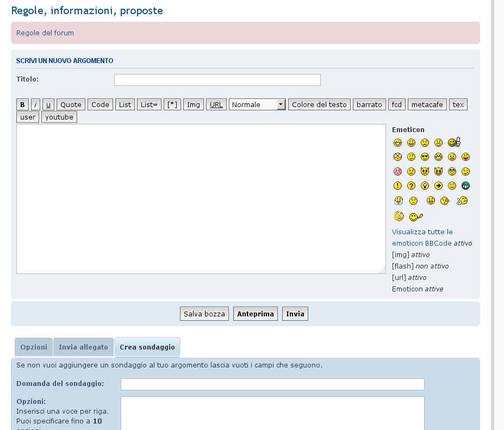
Task: Open the Colore del testo picker
Action: (x=319, y=104)
